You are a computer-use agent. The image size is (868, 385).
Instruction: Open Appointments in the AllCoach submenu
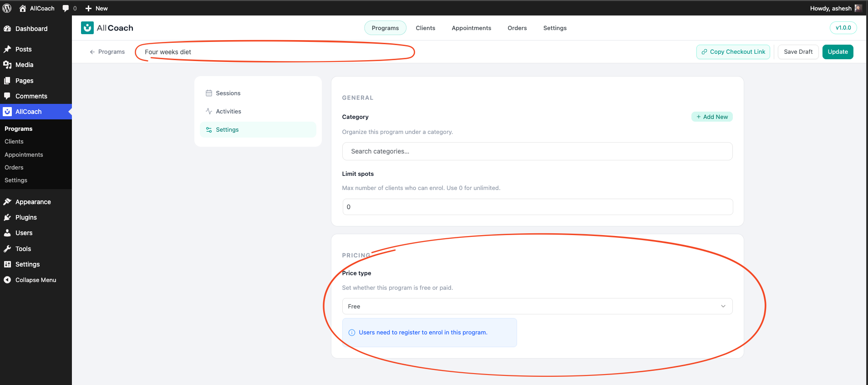click(x=24, y=155)
